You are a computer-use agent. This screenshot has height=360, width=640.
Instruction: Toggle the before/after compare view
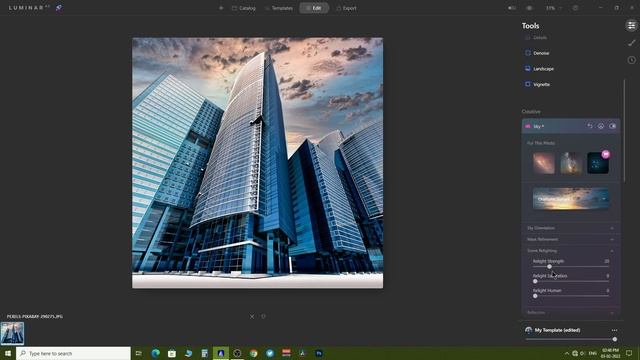pyautogui.click(x=511, y=8)
